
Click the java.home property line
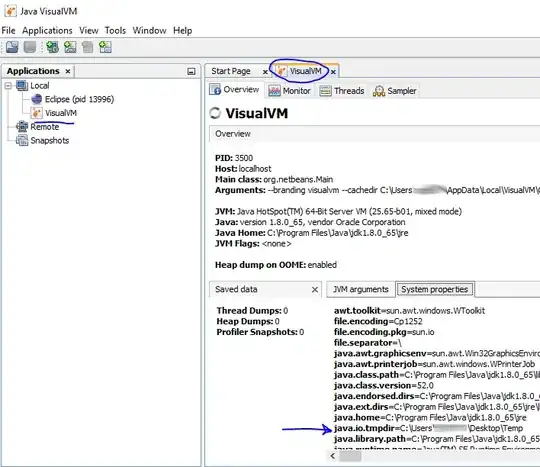coord(430,417)
